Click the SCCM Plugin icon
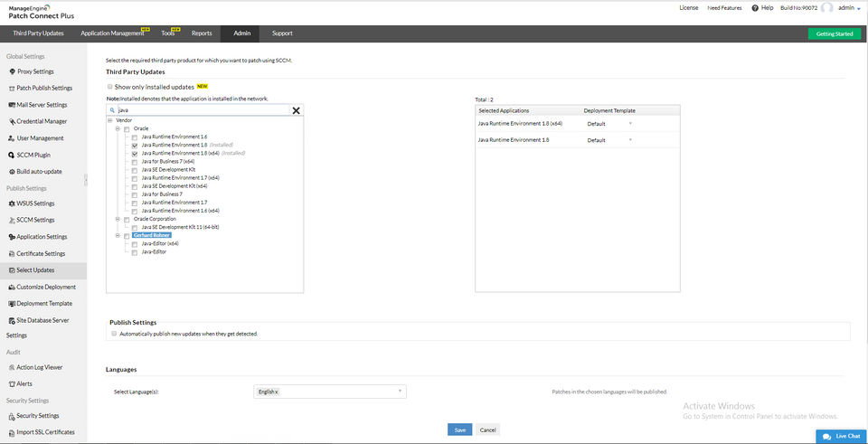The height and width of the screenshot is (444, 868). point(12,155)
